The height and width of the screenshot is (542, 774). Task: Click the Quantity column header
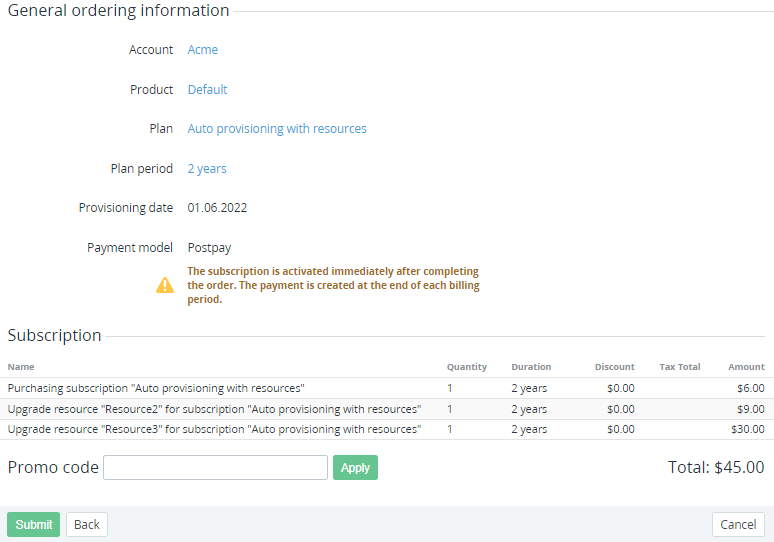465,367
